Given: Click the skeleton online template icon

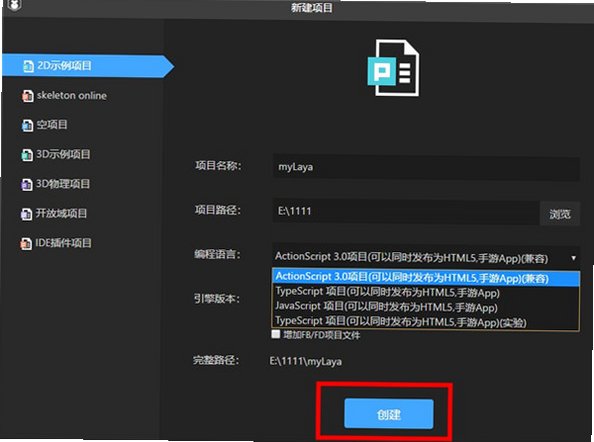Looking at the screenshot, I should tap(28, 96).
